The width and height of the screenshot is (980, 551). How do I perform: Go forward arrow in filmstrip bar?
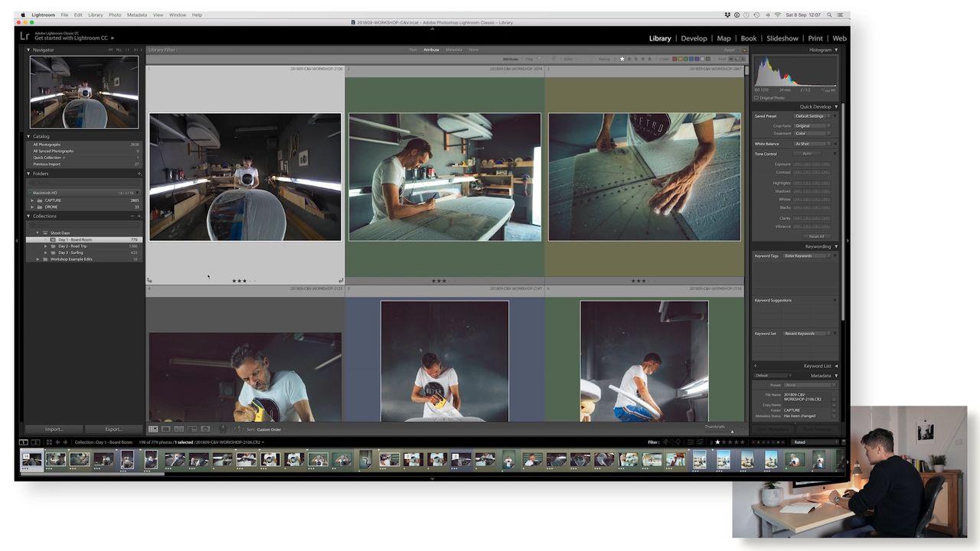click(x=65, y=442)
